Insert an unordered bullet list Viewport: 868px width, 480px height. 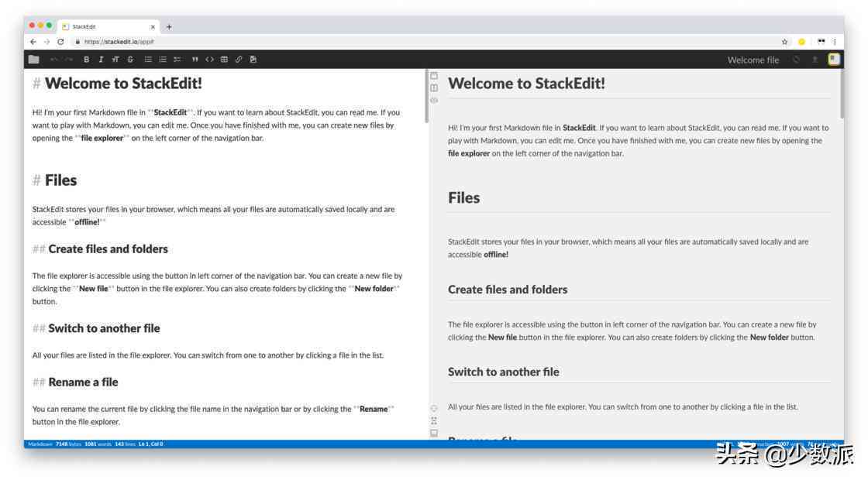click(148, 59)
